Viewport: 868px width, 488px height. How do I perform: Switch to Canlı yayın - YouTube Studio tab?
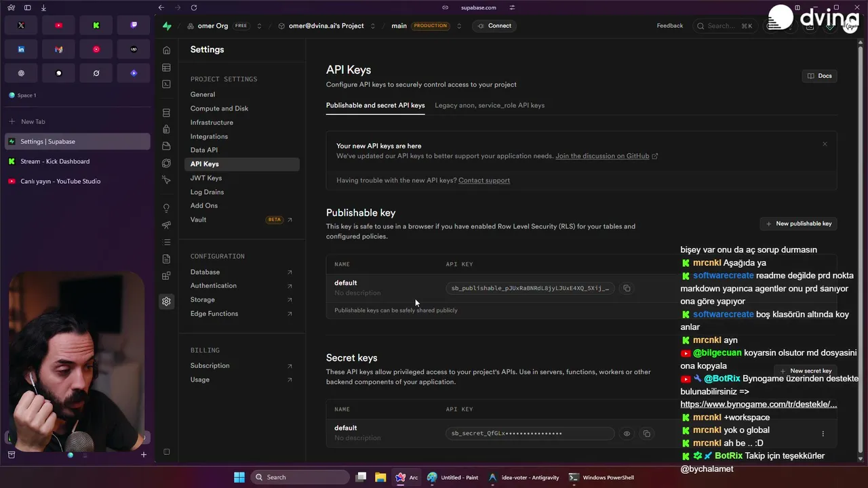click(77, 181)
